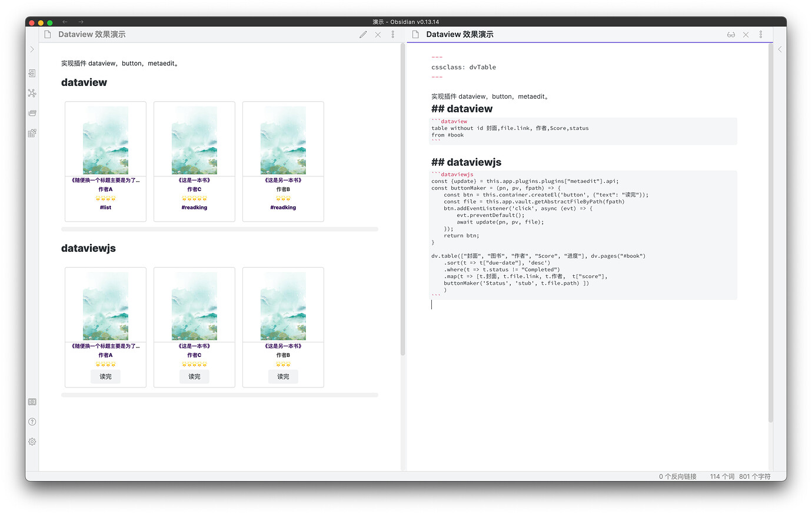Toggle reading view with the glasses icon
The height and width of the screenshot is (514, 812).
(x=731, y=35)
